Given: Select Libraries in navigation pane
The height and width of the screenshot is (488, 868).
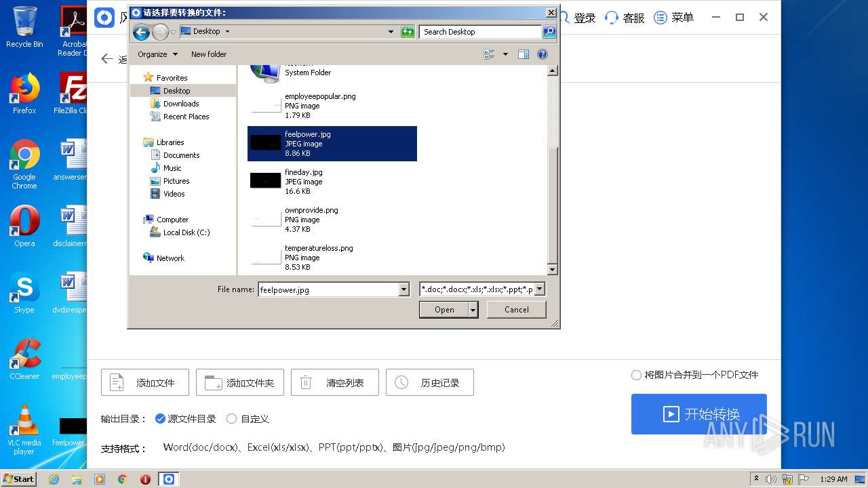Looking at the screenshot, I should point(170,142).
